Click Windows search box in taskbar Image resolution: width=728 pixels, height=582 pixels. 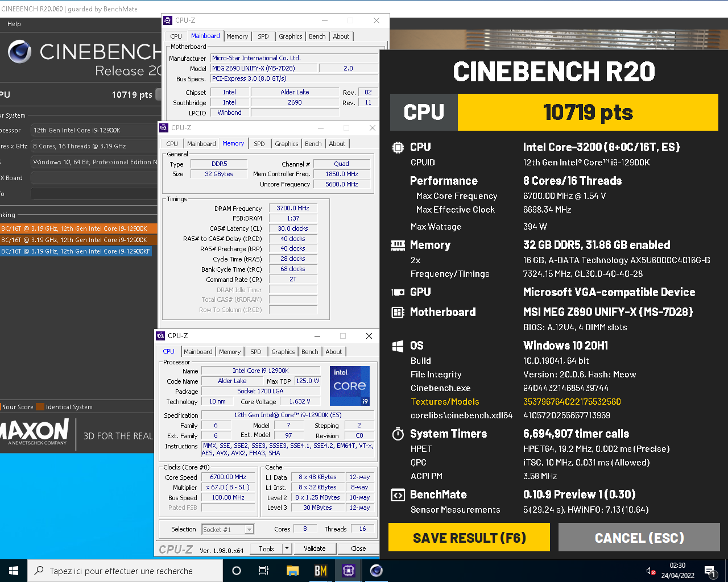coord(125,571)
